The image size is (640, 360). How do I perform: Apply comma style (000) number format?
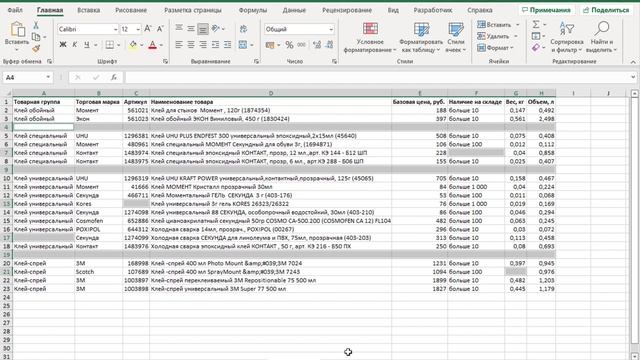click(x=301, y=45)
